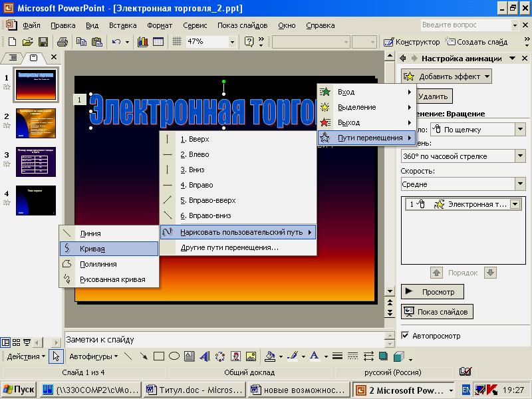Click the Copy toolbar icon

tap(81, 42)
